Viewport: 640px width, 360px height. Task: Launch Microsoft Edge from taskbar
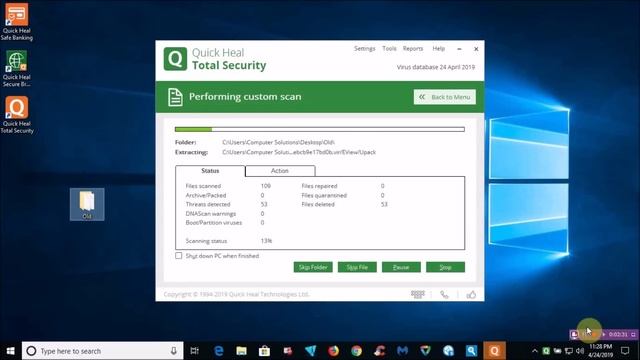coord(219,351)
